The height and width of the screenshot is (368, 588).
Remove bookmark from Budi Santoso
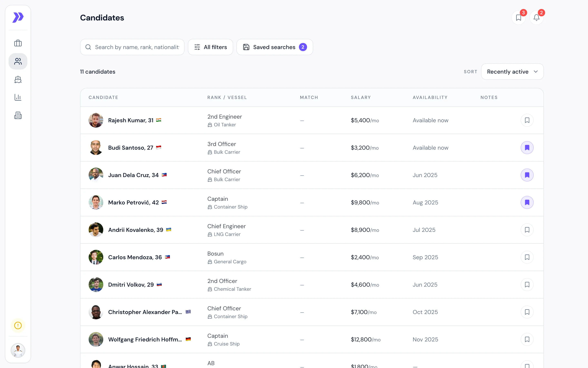pyautogui.click(x=527, y=148)
